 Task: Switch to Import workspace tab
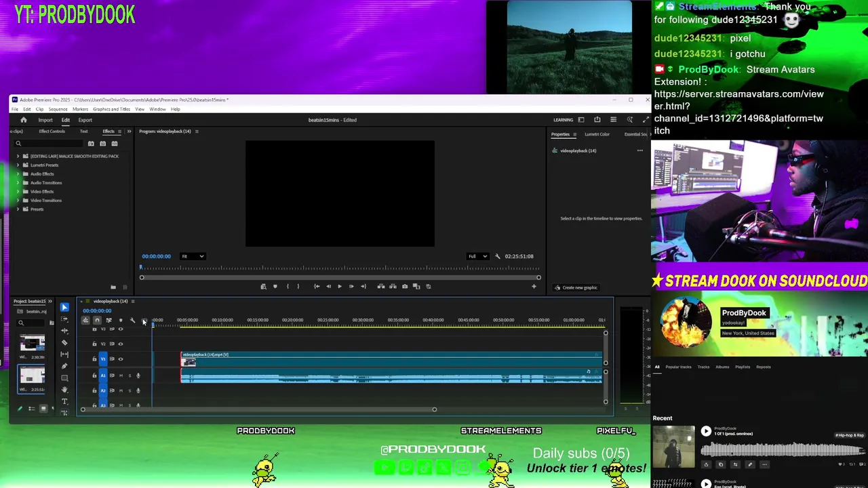pyautogui.click(x=45, y=120)
